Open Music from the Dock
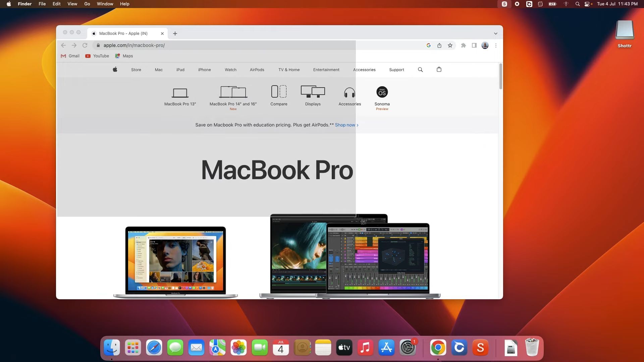This screenshot has width=644, height=362. 365,348
